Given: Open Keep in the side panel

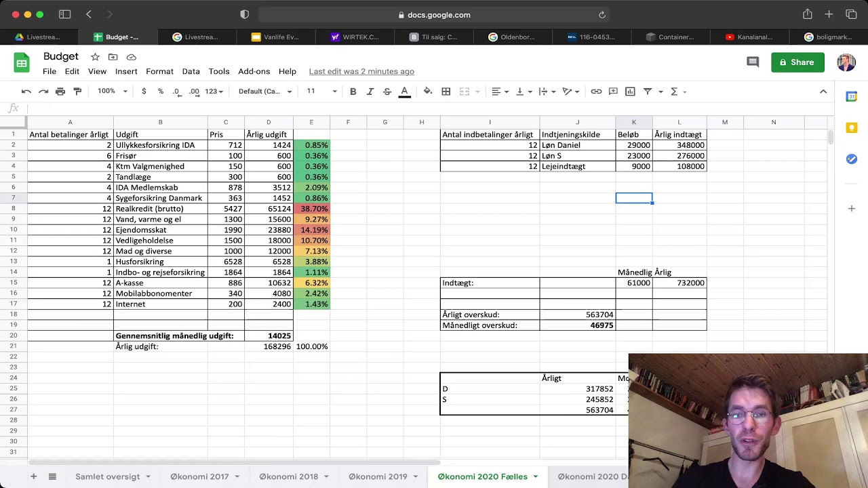Looking at the screenshot, I should coord(852,128).
